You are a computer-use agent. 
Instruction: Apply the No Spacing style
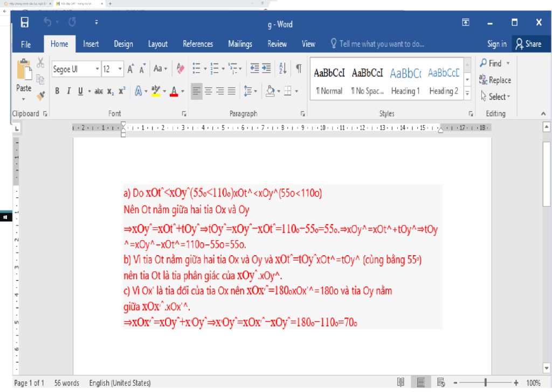(367, 81)
